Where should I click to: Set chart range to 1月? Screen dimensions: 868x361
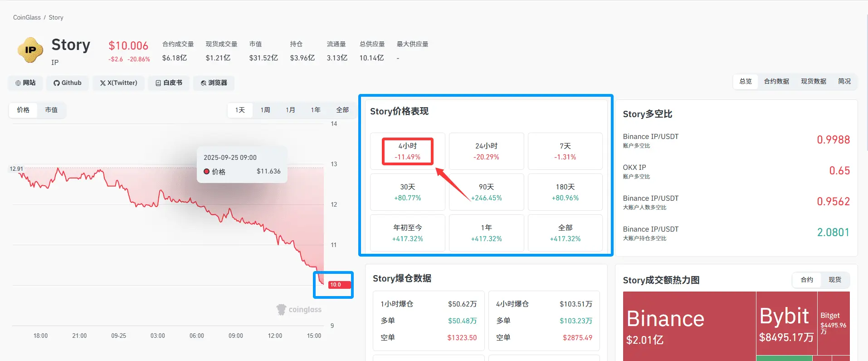coord(290,110)
